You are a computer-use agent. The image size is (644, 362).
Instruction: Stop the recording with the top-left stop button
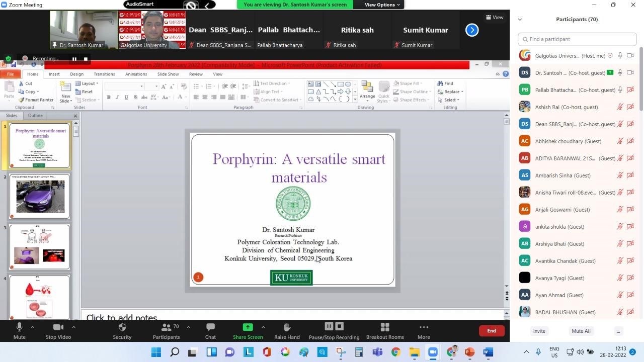(x=86, y=59)
